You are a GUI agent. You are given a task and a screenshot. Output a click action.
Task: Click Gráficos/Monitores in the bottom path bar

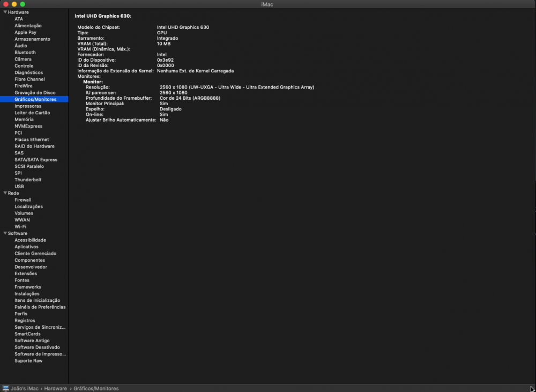[x=96, y=389]
